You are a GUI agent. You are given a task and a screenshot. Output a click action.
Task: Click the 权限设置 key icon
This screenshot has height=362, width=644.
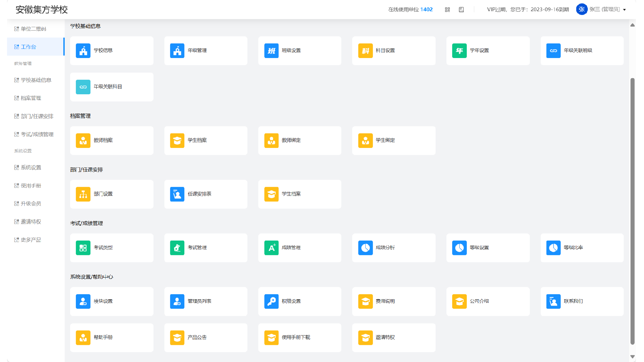[x=271, y=301]
